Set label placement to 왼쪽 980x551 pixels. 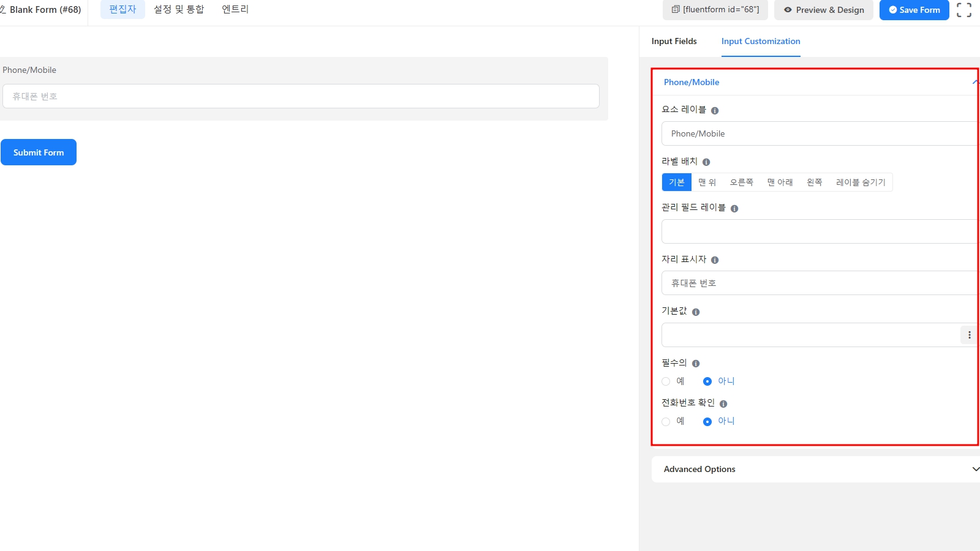[x=815, y=182]
